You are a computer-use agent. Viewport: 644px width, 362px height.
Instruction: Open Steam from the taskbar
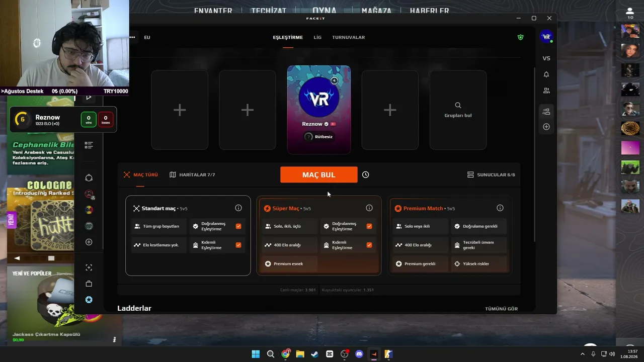pyautogui.click(x=315, y=354)
